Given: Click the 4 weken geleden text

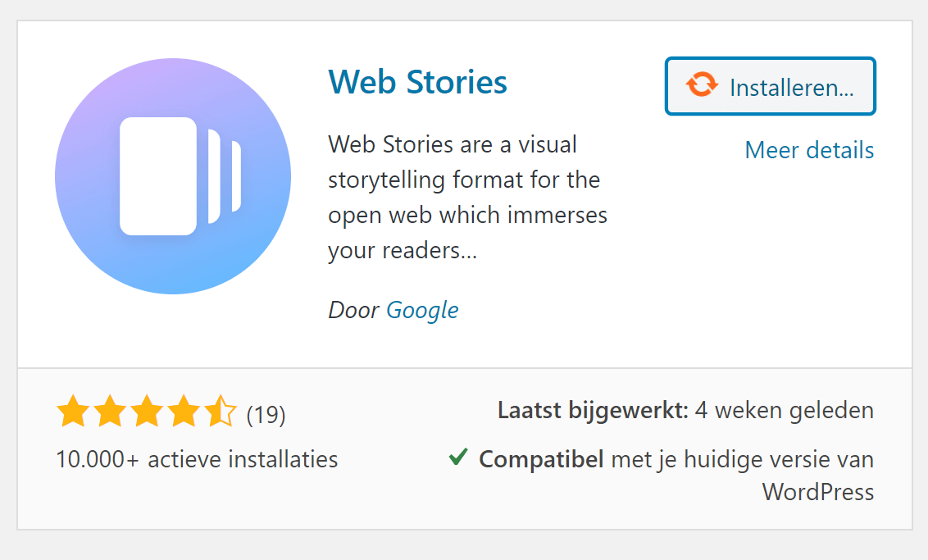Looking at the screenshot, I should [x=784, y=410].
